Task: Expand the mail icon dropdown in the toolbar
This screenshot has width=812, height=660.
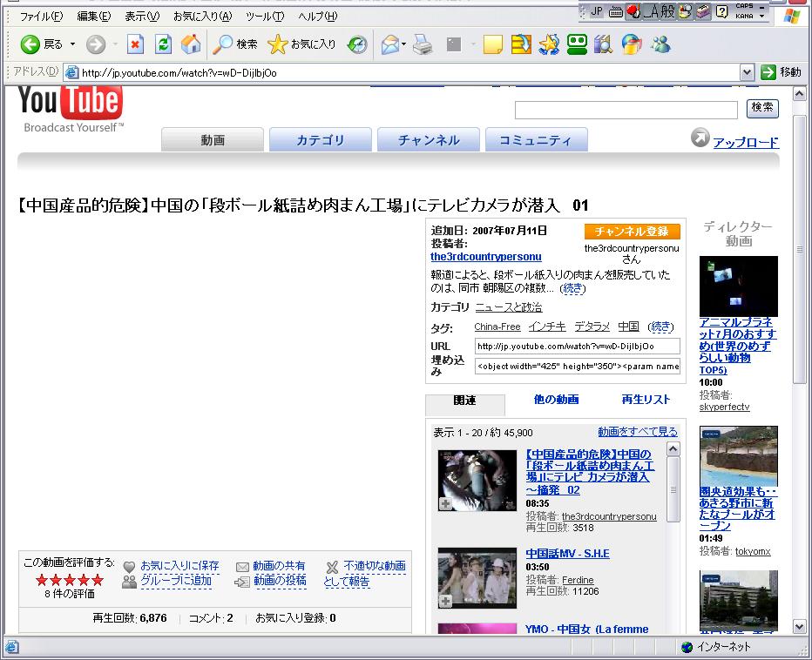Action: [404, 44]
